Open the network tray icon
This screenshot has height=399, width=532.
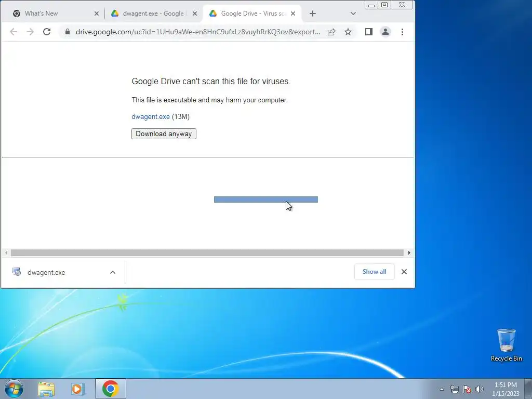click(x=454, y=390)
